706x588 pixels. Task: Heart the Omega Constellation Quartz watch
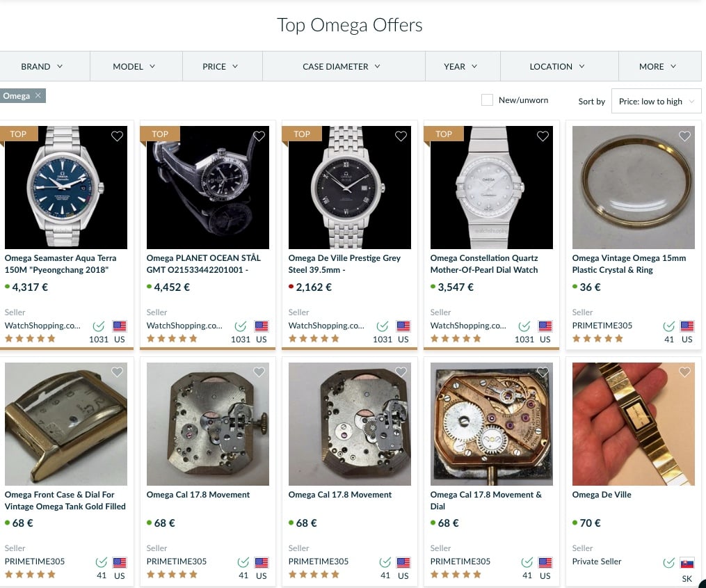(x=543, y=136)
